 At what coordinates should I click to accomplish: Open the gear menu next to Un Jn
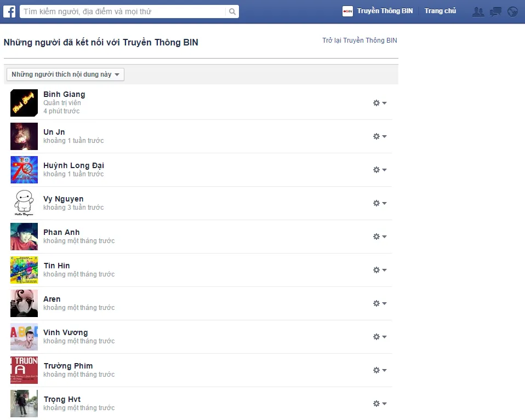point(376,136)
